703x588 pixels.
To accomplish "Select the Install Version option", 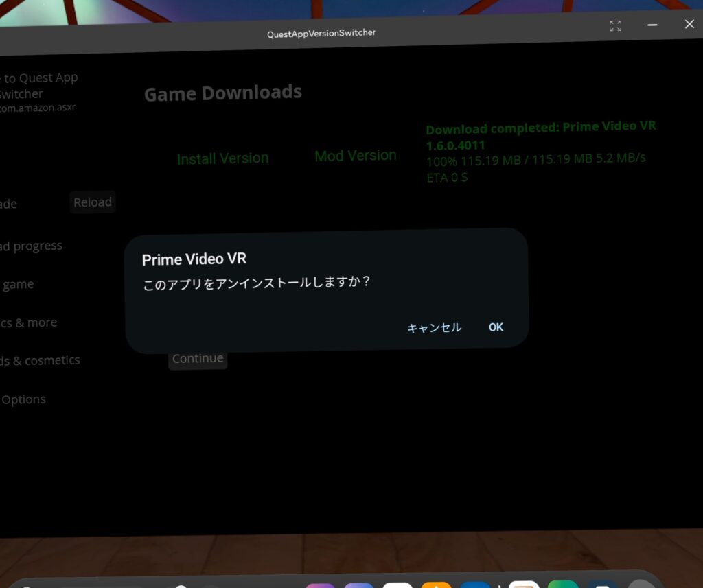I will [223, 158].
